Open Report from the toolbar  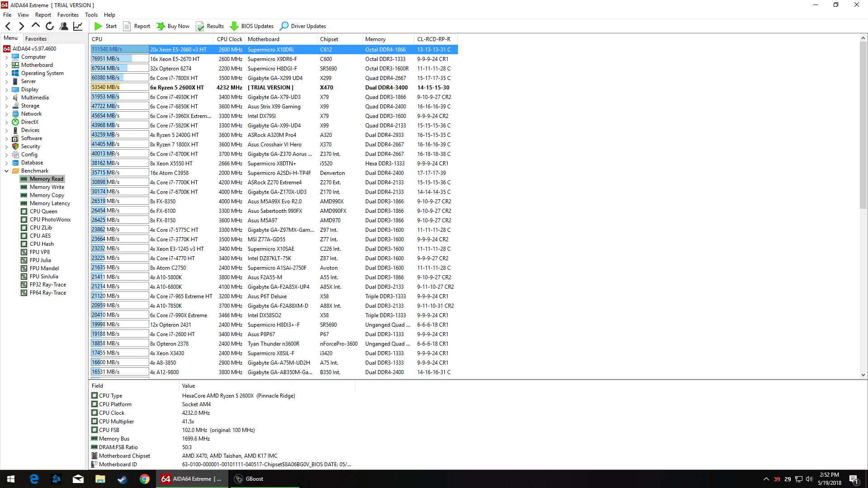coord(137,26)
